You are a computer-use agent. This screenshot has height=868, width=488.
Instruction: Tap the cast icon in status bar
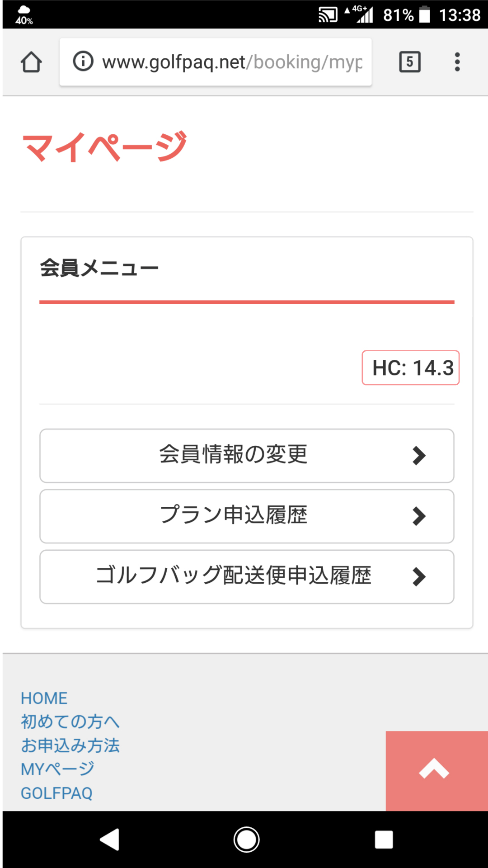328,15
